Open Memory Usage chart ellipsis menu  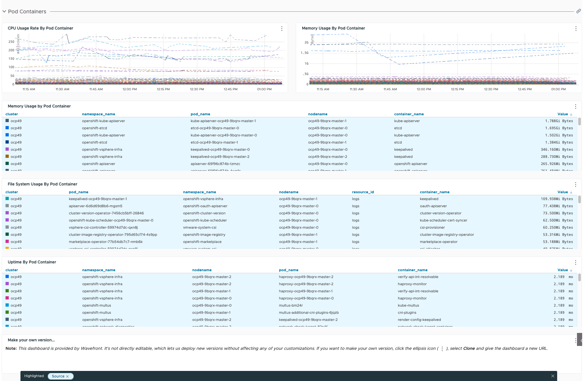(x=576, y=29)
